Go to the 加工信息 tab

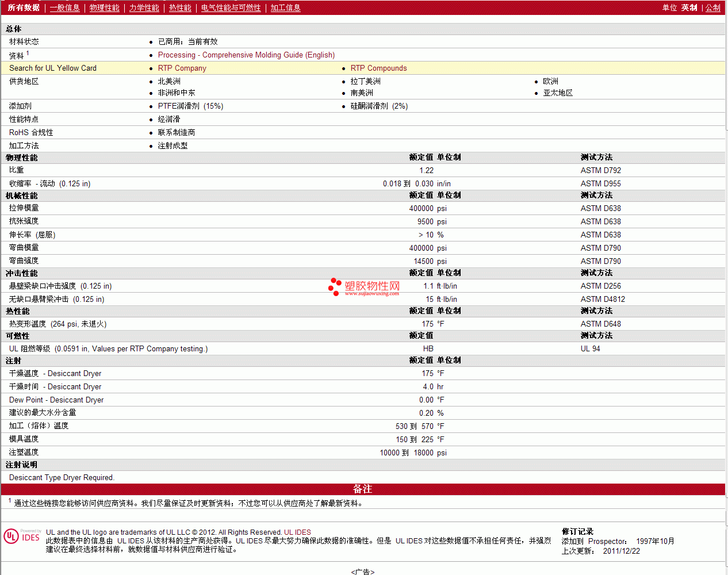tap(285, 7)
